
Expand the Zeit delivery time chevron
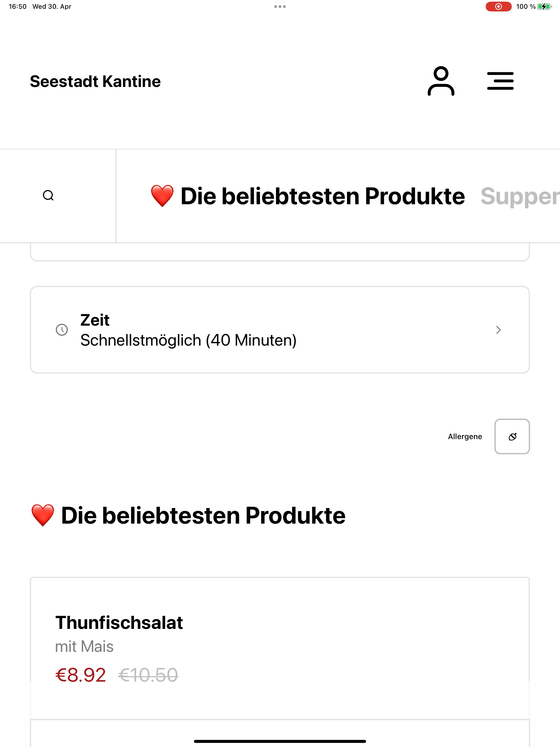coord(498,329)
